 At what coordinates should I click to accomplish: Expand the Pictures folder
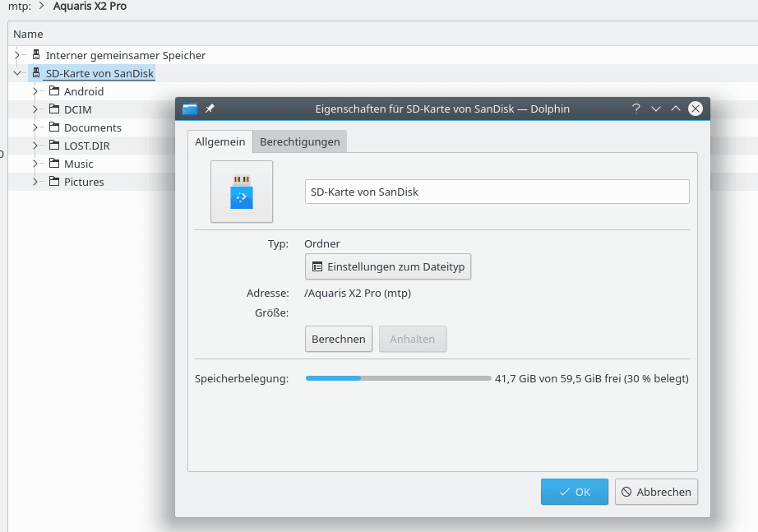35,182
